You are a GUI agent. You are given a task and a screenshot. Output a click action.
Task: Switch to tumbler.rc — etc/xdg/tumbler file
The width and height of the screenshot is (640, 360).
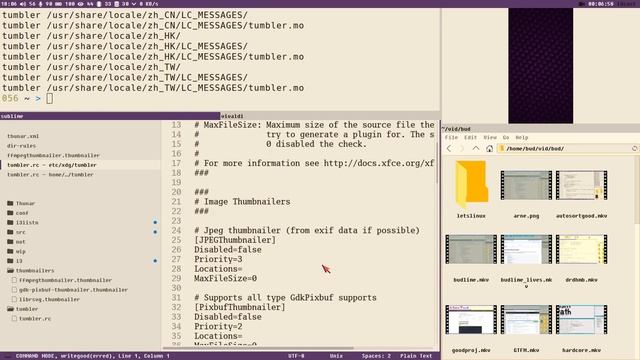pos(51,165)
